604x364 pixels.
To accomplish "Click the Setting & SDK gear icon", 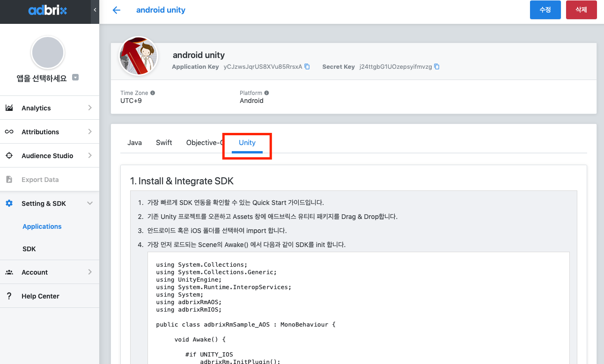I will (x=9, y=204).
